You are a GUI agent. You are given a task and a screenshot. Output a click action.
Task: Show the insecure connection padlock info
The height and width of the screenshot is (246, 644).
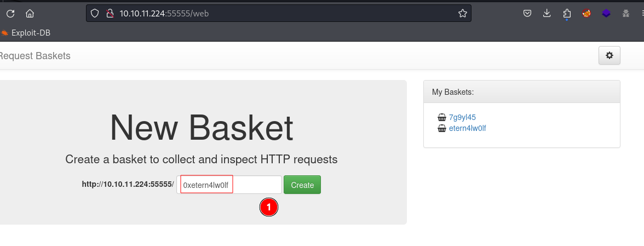tap(110, 14)
